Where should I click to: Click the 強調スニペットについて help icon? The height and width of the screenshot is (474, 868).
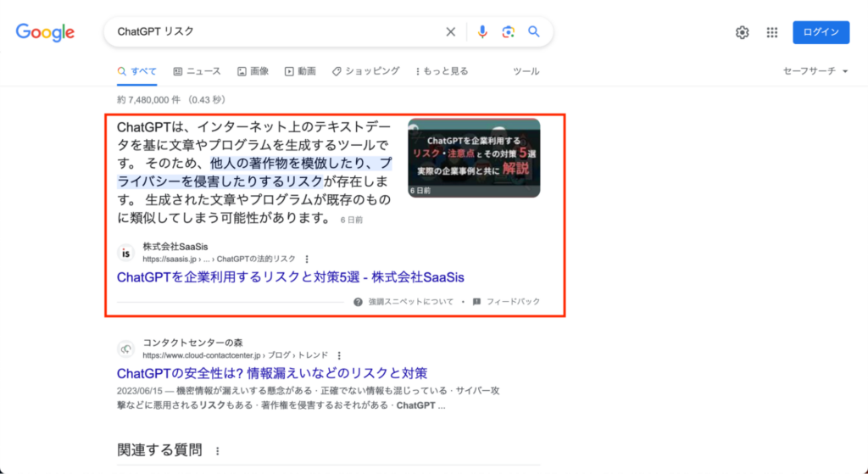pyautogui.click(x=358, y=302)
